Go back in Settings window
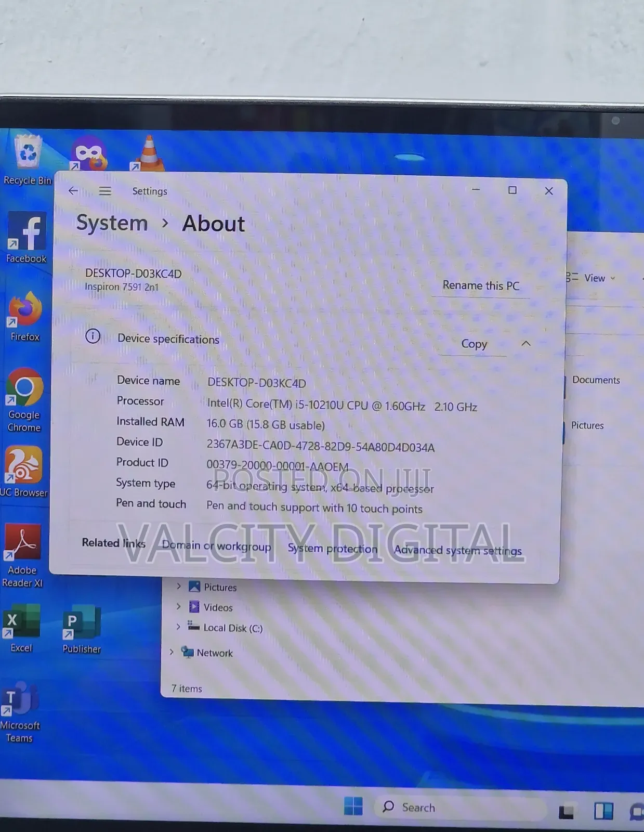Viewport: 644px width, 832px height. [73, 191]
